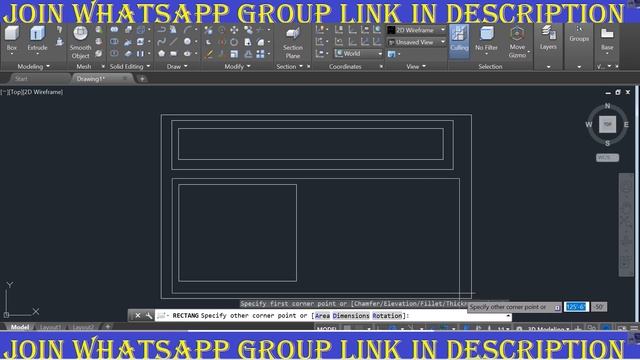This screenshot has width=640, height=360.
Task: Toggle MODEL space in status bar
Action: (327, 329)
